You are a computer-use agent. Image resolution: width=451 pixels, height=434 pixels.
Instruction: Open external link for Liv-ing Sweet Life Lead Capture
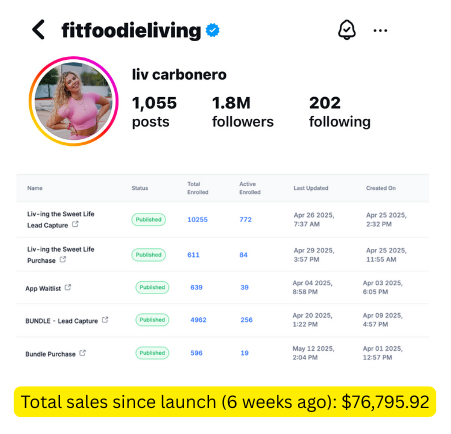click(75, 224)
